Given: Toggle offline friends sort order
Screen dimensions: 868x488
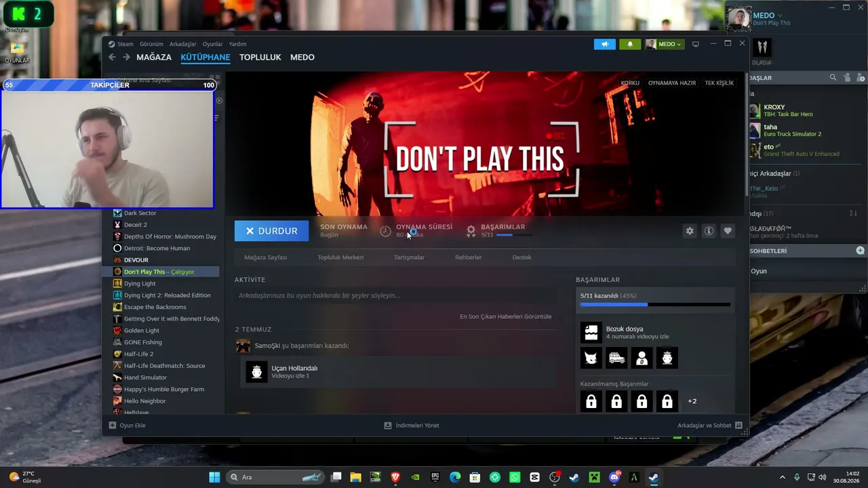Looking at the screenshot, I should pos(853,213).
